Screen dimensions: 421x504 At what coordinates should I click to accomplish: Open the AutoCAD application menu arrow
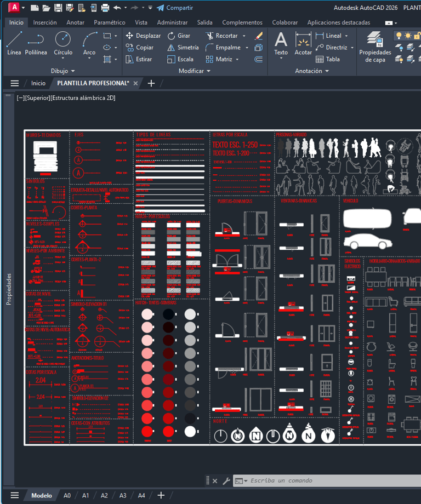point(23,8)
